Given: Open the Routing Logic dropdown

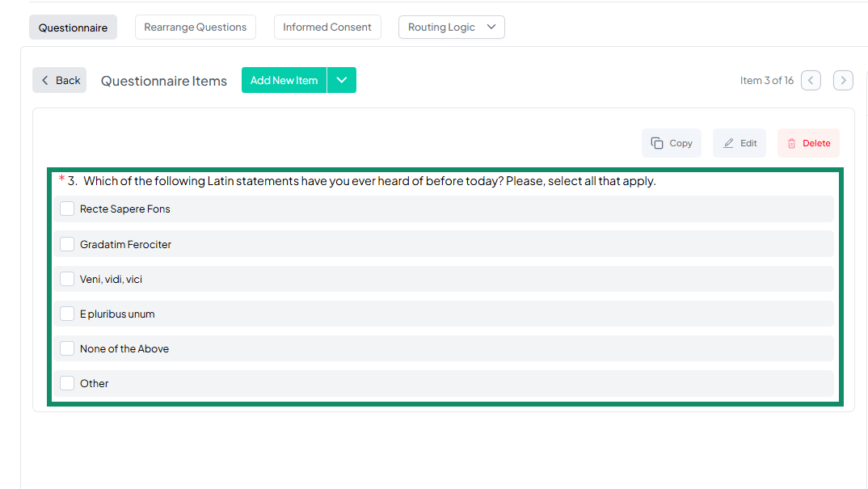Looking at the screenshot, I should coord(452,27).
